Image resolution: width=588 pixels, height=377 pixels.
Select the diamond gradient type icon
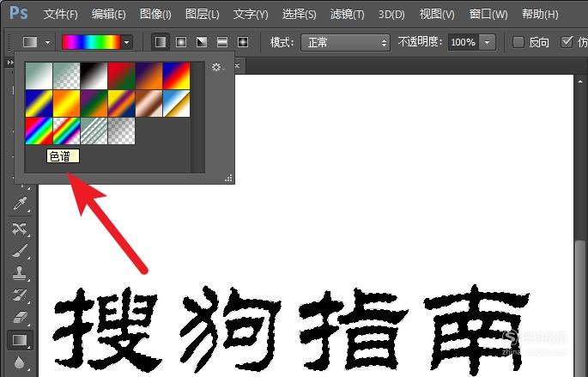click(243, 42)
